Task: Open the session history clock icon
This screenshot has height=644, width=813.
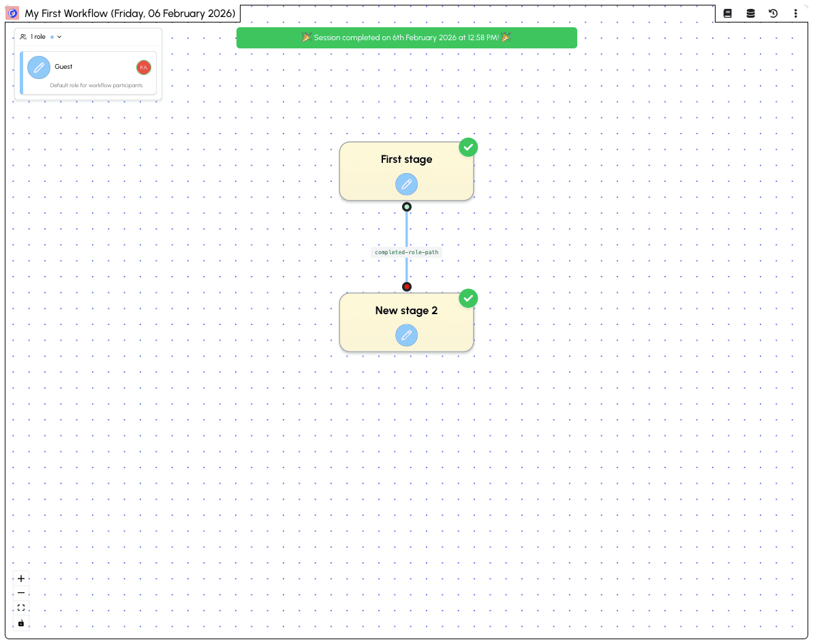Action: pos(773,14)
